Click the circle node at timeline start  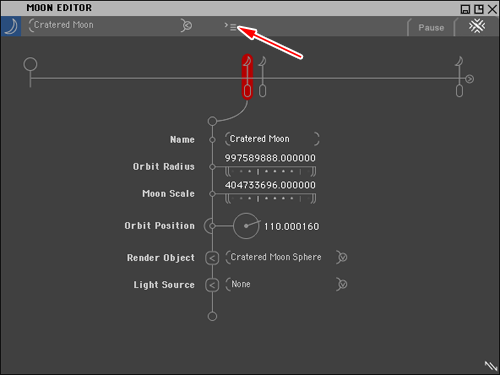tap(30, 64)
